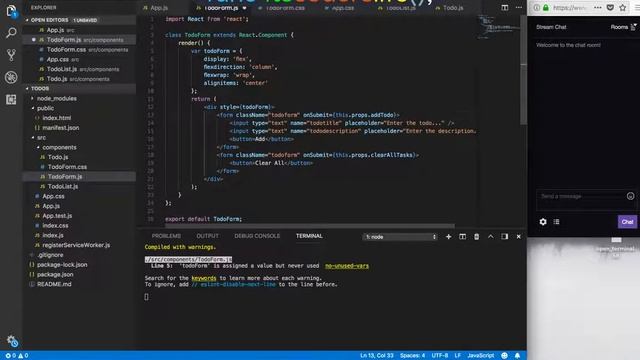The height and width of the screenshot is (360, 640).
Task: Open the emote picker in chat input
Action: point(630,196)
